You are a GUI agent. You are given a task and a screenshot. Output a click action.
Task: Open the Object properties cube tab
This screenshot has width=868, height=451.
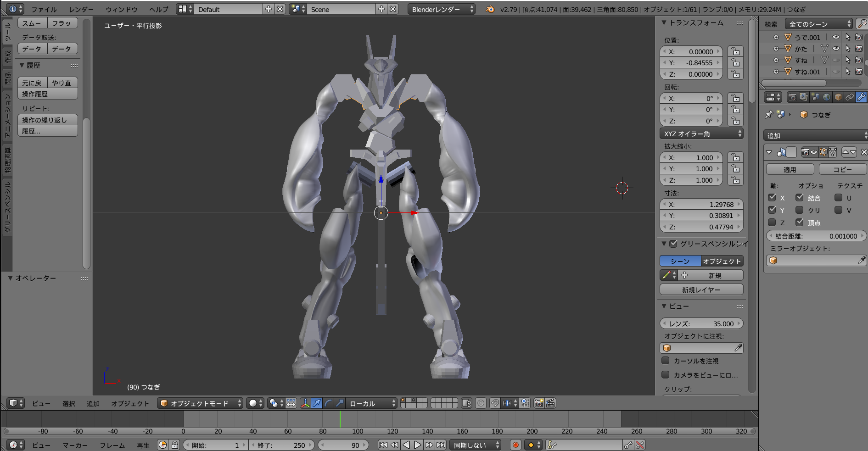(x=838, y=97)
